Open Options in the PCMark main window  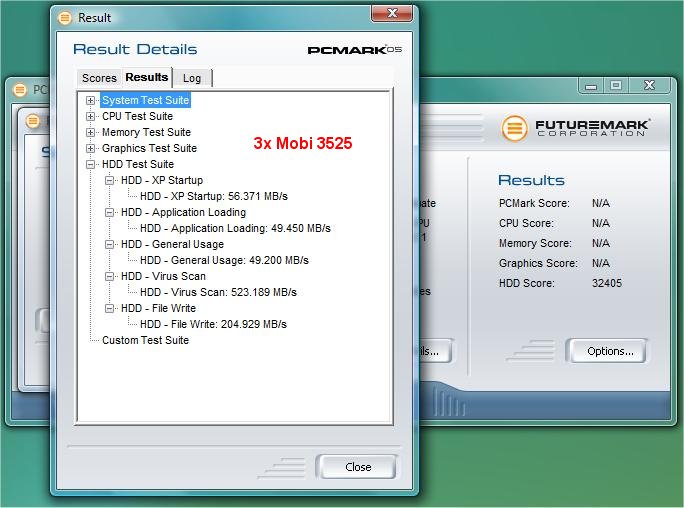point(609,351)
